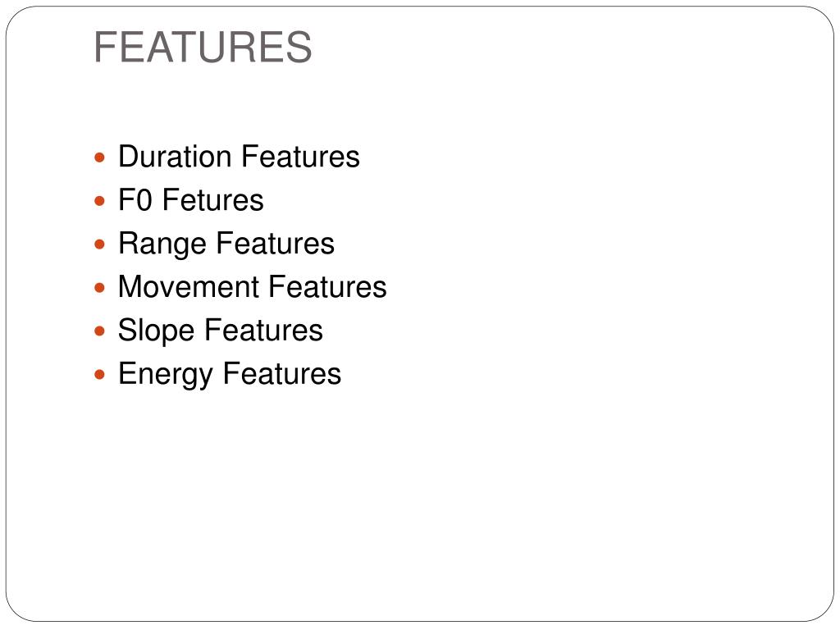
Task: Click the orange bullet beside Duration Features
Action: [x=99, y=158]
